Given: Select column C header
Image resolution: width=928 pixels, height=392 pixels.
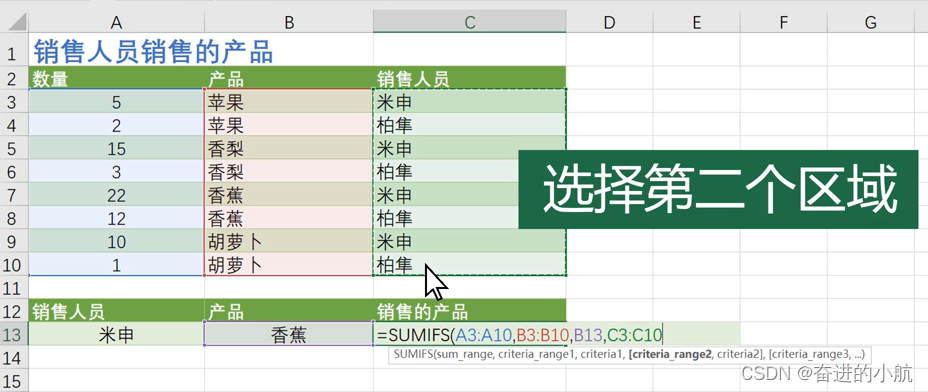Looking at the screenshot, I should coord(469,22).
